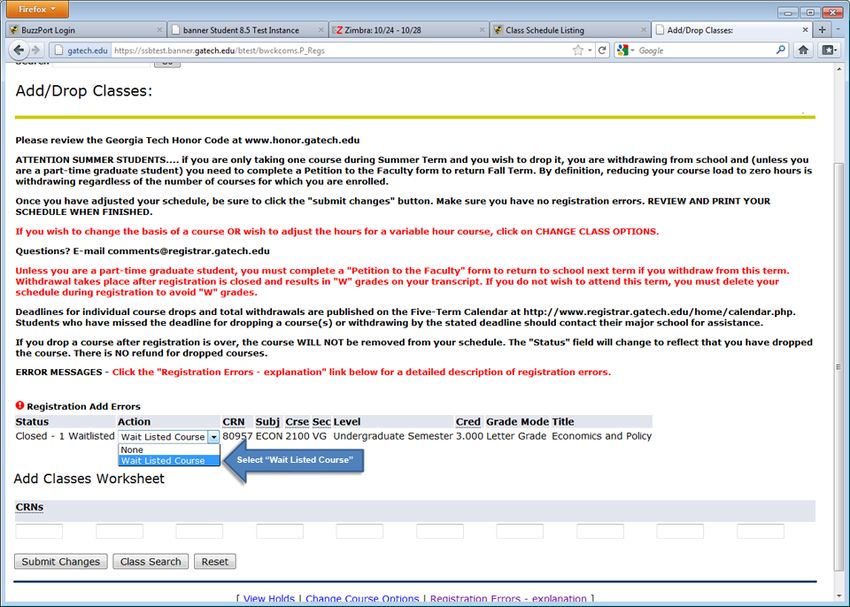Click the Reset button
Screen dimensions: 850x607
click(x=215, y=561)
